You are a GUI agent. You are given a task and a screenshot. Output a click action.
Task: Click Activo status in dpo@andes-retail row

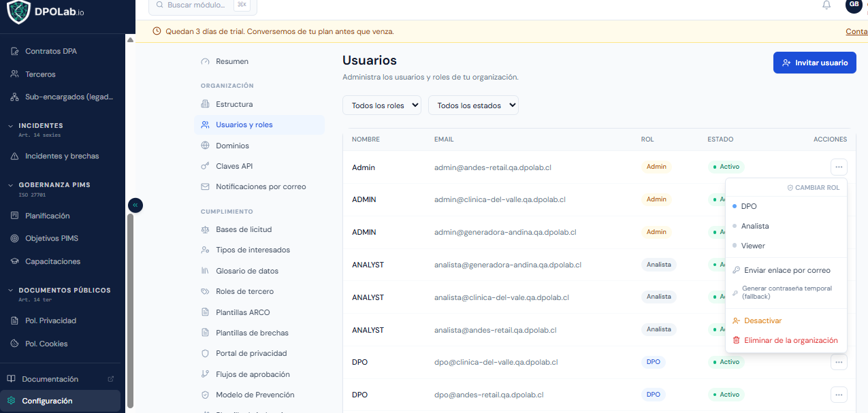(x=726, y=395)
